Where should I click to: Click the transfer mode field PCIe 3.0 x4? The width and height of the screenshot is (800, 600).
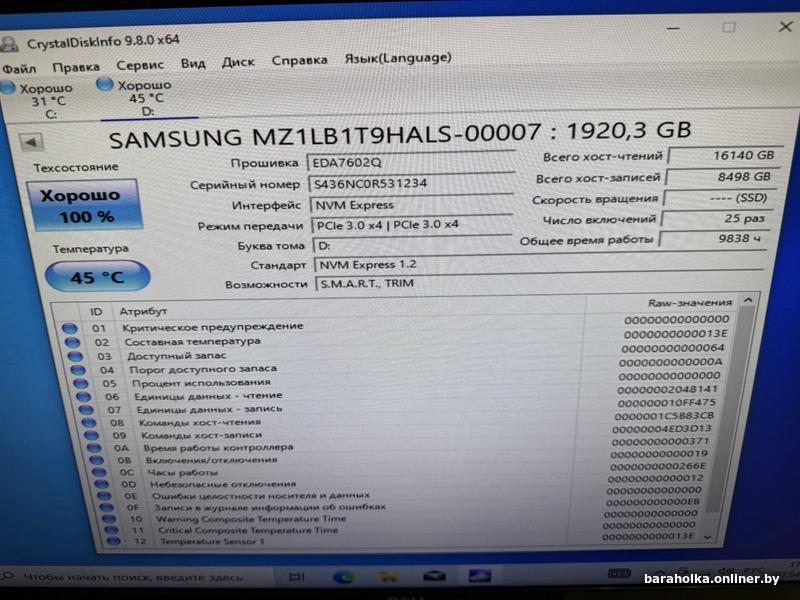(x=412, y=224)
